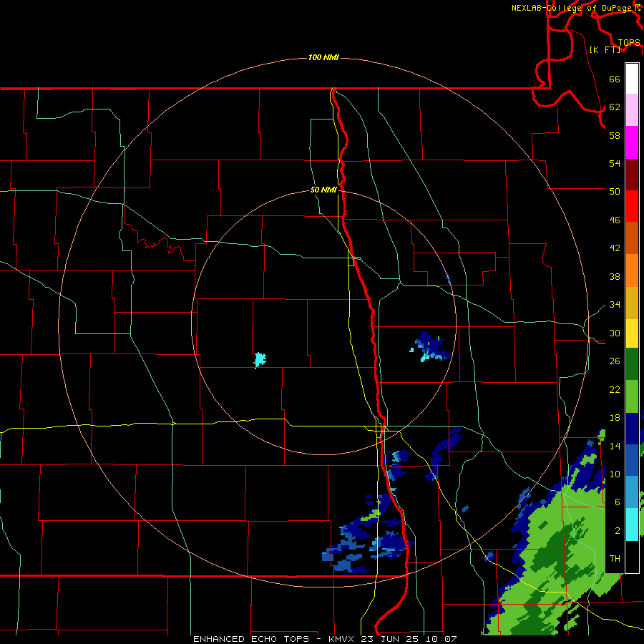
Task: Click the navy blue legend swatch
Action: [x=632, y=429]
